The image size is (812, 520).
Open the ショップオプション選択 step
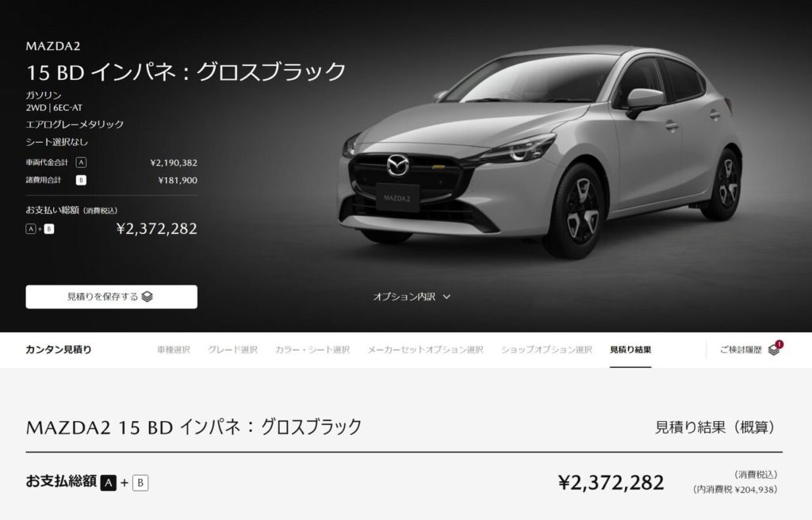tap(546, 350)
